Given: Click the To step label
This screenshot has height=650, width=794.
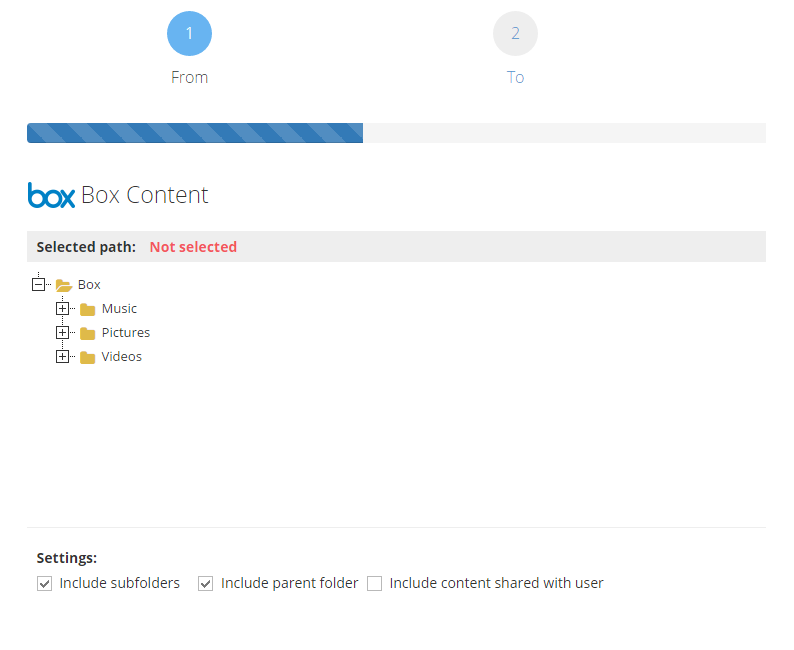Looking at the screenshot, I should pos(515,77).
